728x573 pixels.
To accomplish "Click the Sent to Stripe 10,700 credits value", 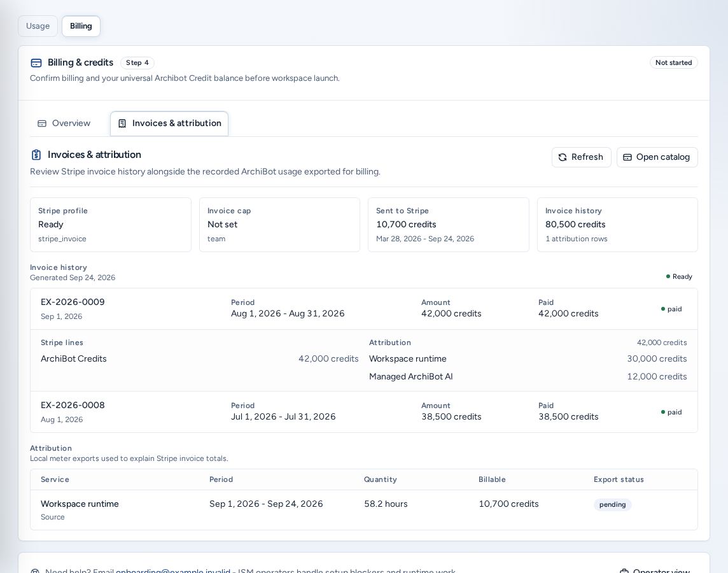I will [406, 224].
